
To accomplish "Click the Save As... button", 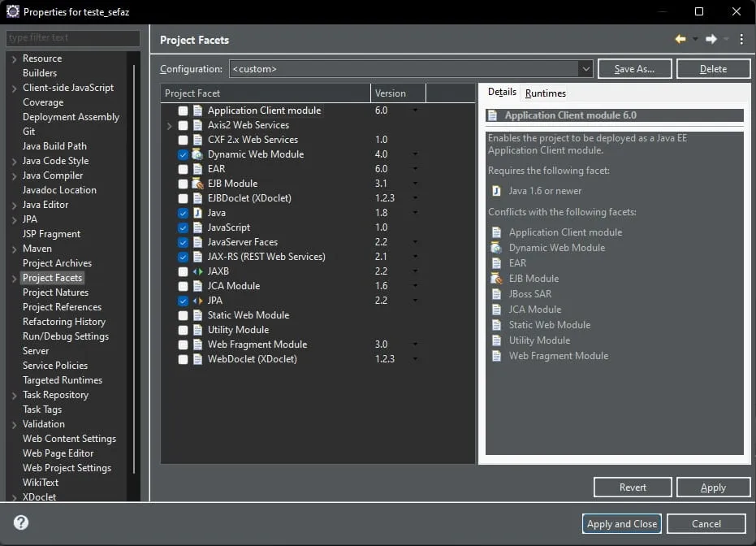I will coord(634,69).
